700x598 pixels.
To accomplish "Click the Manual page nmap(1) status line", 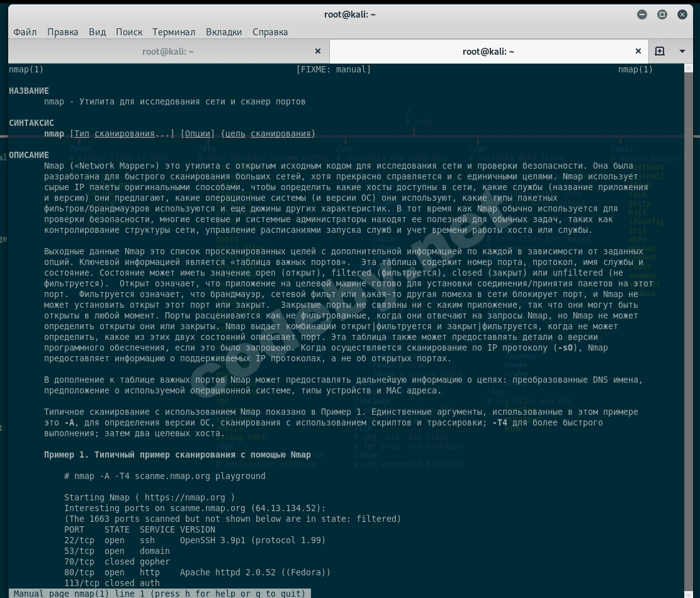I will coord(159,594).
